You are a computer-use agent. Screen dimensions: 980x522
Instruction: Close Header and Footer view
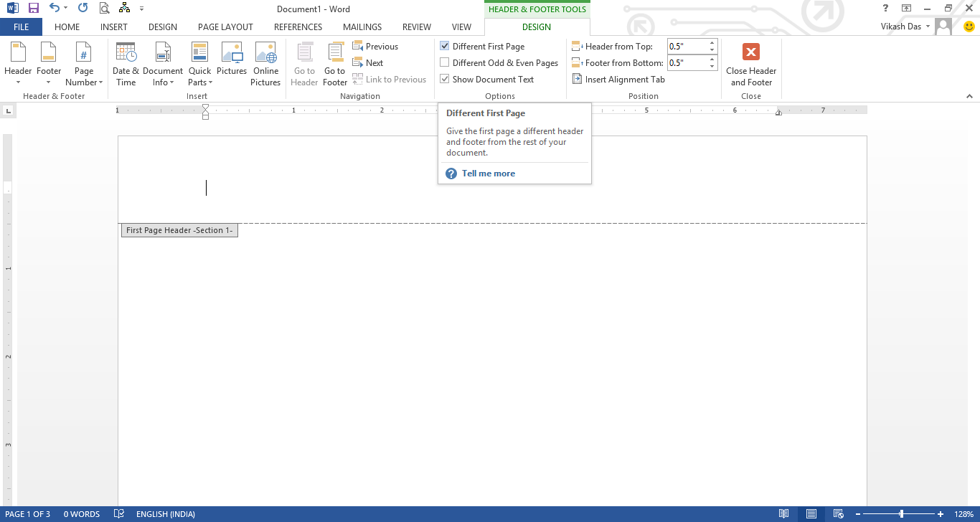click(751, 64)
